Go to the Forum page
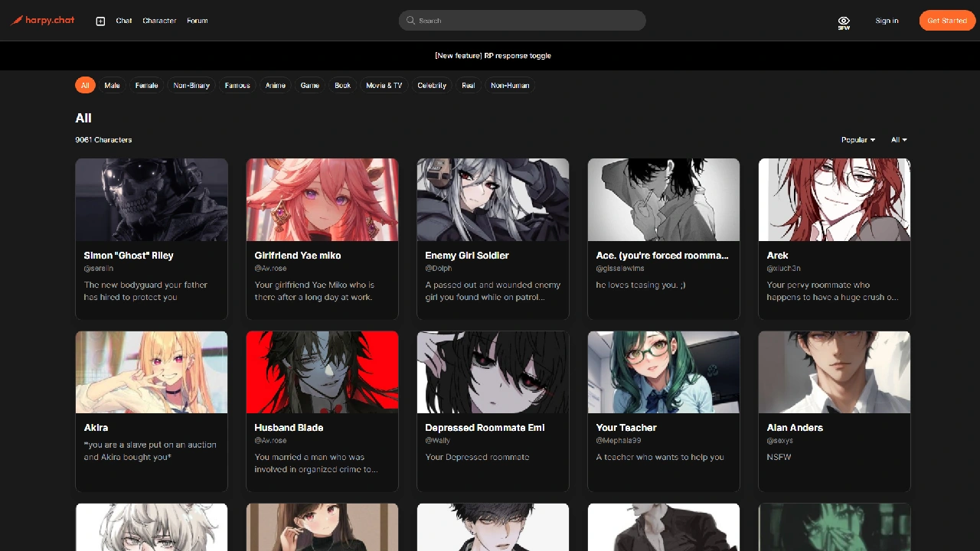 click(x=198, y=21)
